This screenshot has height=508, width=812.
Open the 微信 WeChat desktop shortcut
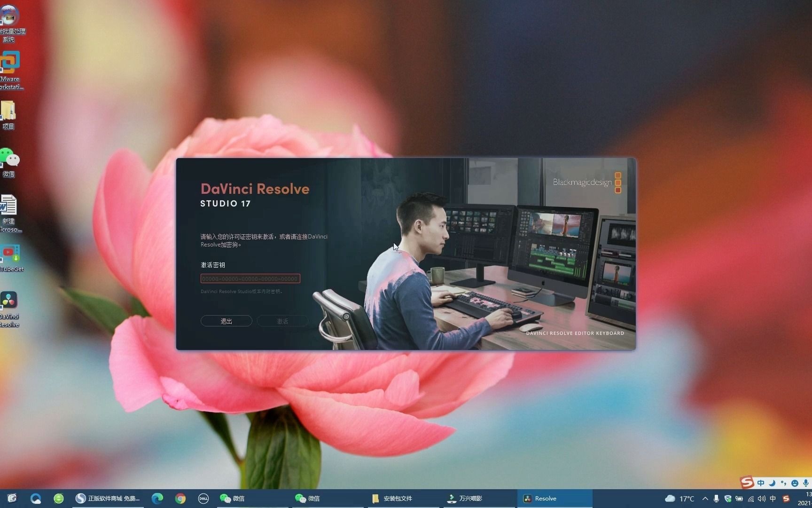[x=9, y=163]
